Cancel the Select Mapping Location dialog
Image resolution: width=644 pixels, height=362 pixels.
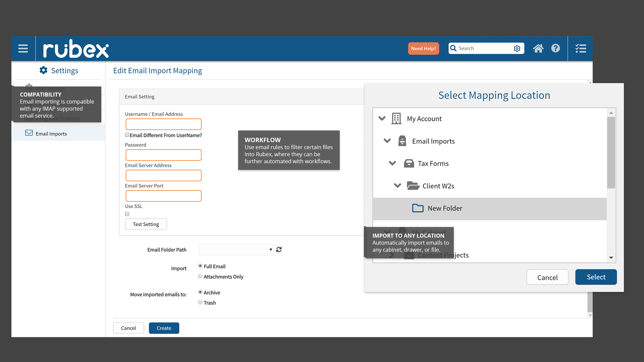coord(547,277)
